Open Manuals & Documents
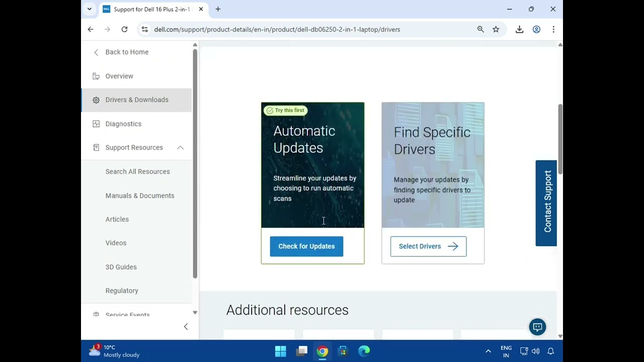 tap(140, 196)
